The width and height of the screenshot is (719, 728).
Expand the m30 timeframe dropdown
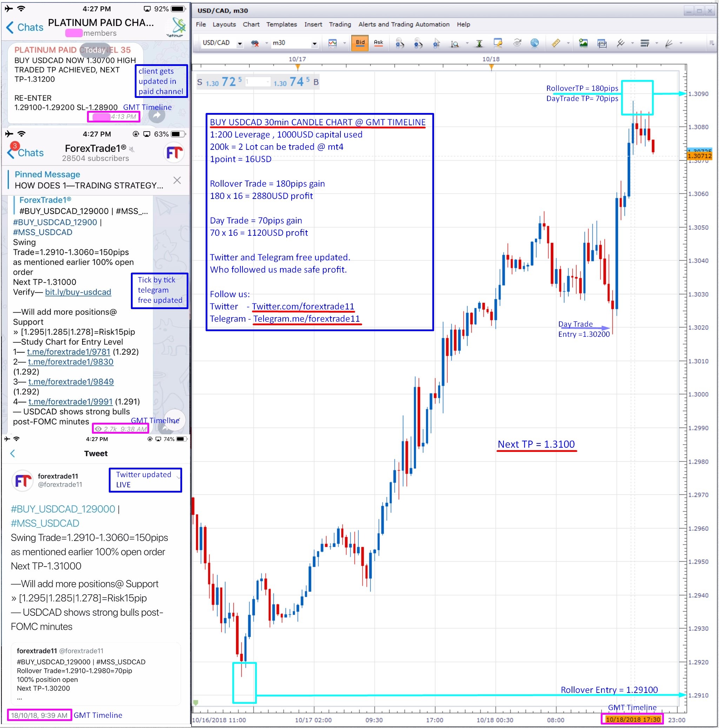[314, 44]
